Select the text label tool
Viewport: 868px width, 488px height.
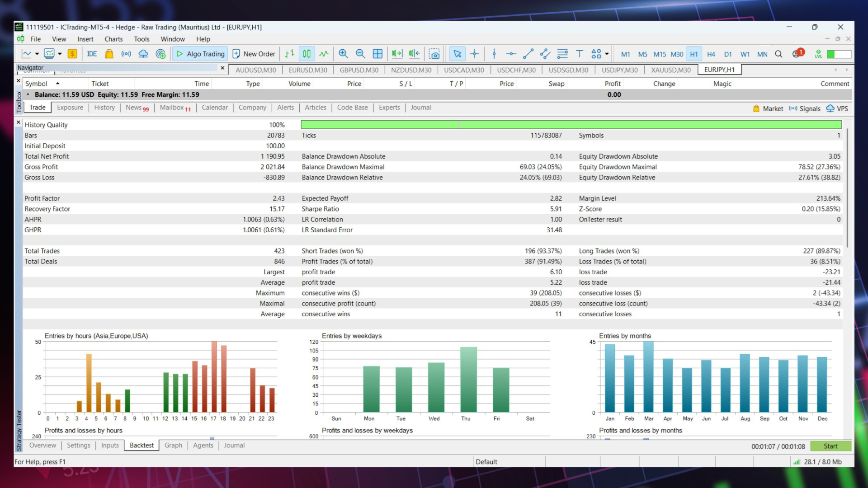[579, 54]
